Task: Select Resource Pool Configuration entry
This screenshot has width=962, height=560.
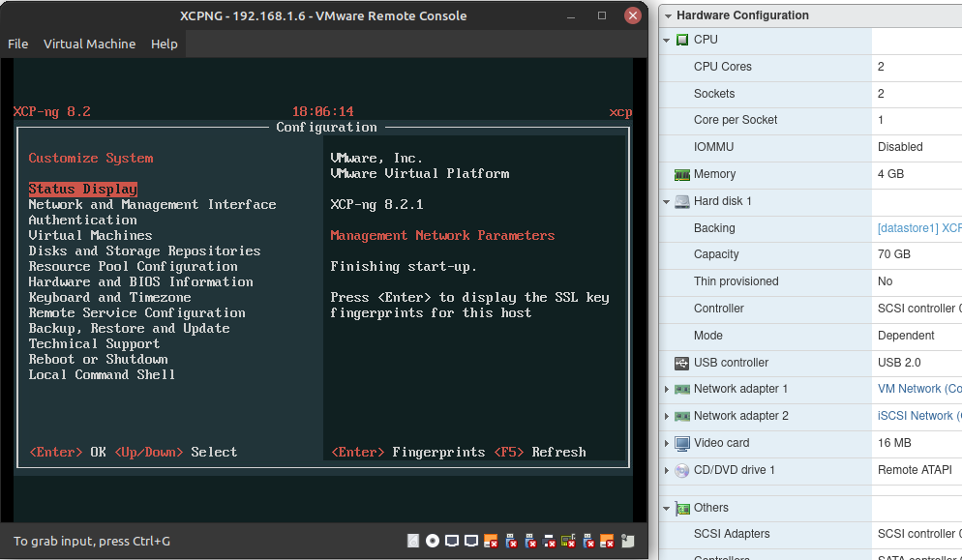Action: [x=134, y=267]
